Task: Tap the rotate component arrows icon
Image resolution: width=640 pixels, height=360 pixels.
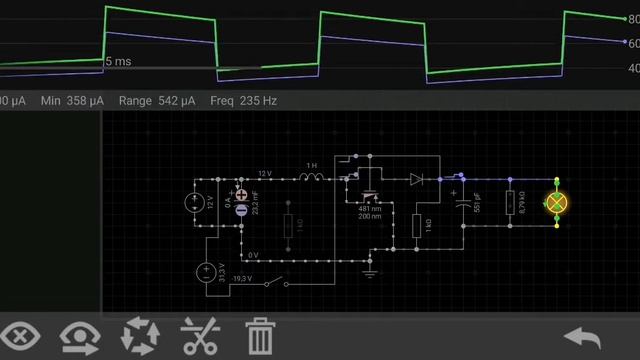Action: pyautogui.click(x=140, y=336)
